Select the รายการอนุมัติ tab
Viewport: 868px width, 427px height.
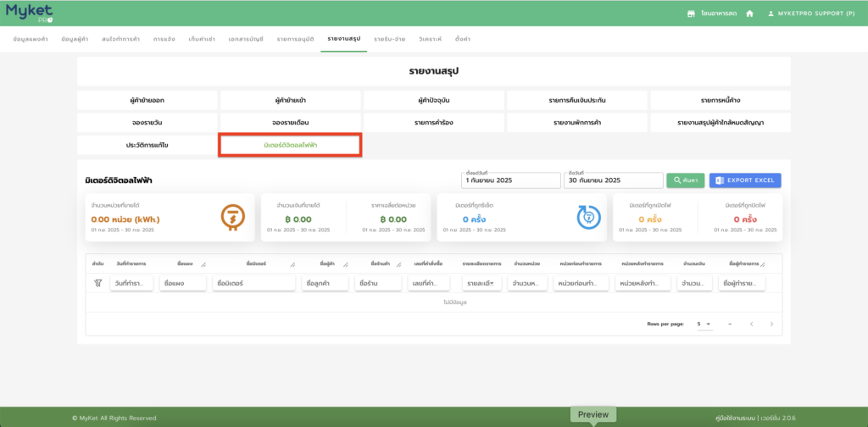(x=296, y=39)
